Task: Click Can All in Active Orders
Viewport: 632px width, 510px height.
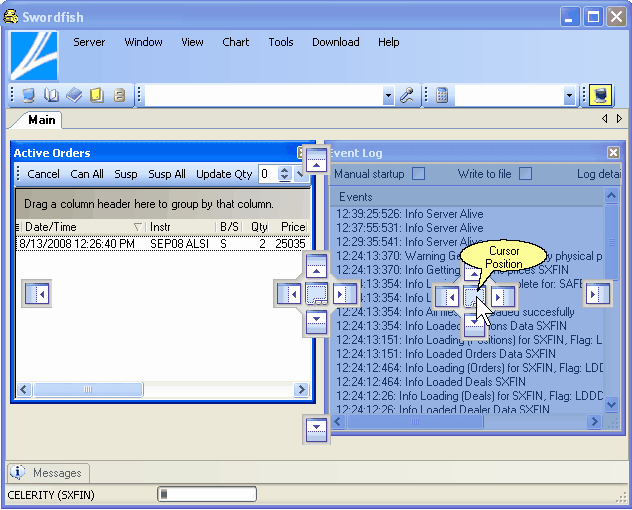Action: click(87, 174)
